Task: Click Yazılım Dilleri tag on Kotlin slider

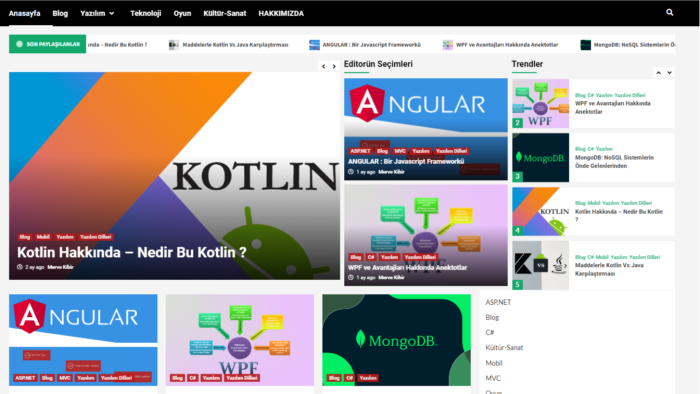Action: [x=96, y=237]
